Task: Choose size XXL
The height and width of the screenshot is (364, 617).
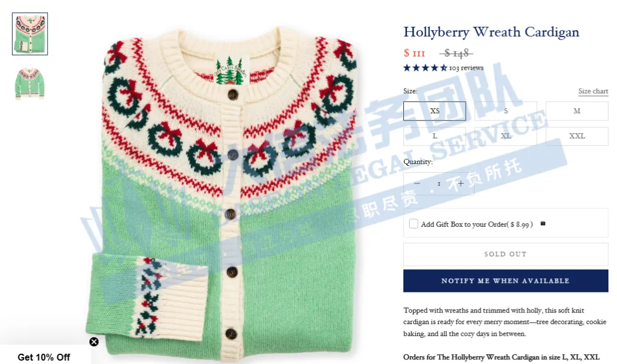Action: [x=577, y=136]
